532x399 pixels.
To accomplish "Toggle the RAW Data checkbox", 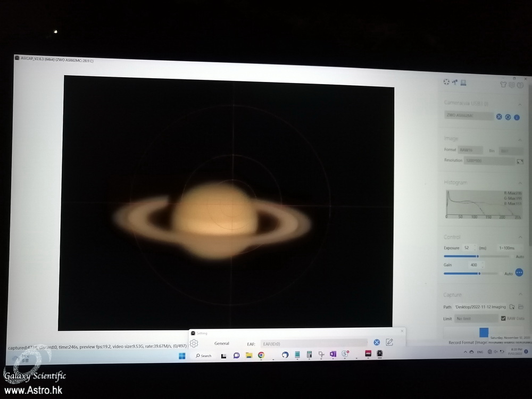I will [x=503, y=318].
